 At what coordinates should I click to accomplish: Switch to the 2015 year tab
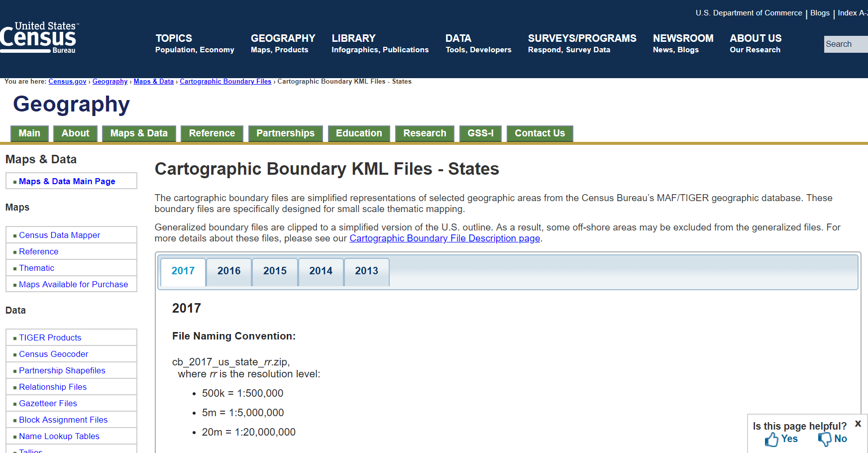[x=275, y=271]
